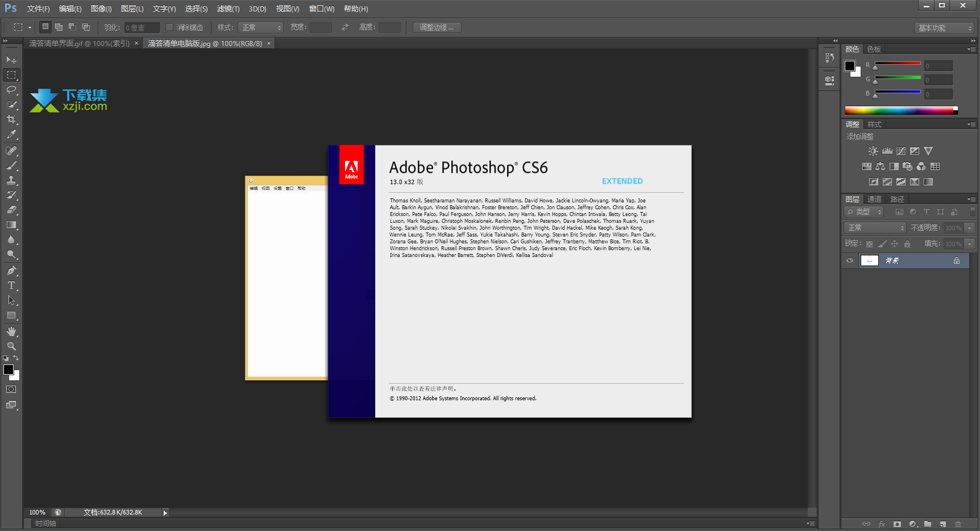The height and width of the screenshot is (531, 980).
Task: Select the Pen tool
Action: 11,271
